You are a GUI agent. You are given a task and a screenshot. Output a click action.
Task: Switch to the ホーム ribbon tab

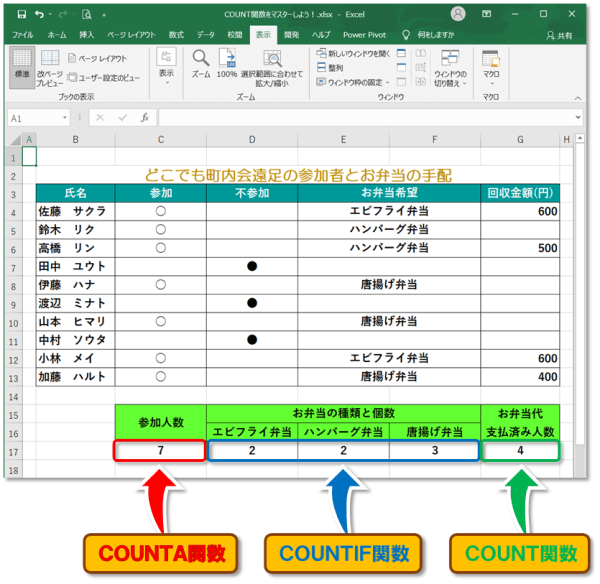(57, 35)
